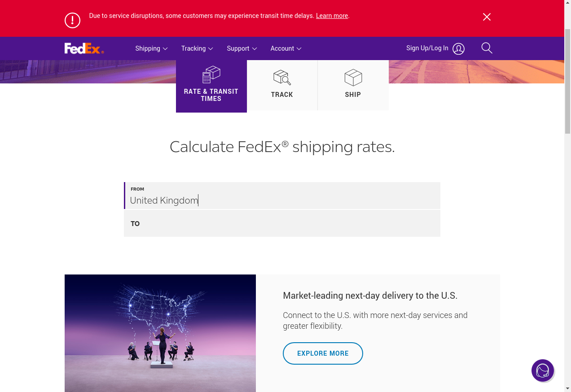Image resolution: width=571 pixels, height=392 pixels.
Task: Click the calculator and boxes rate icon
Action: (211, 74)
